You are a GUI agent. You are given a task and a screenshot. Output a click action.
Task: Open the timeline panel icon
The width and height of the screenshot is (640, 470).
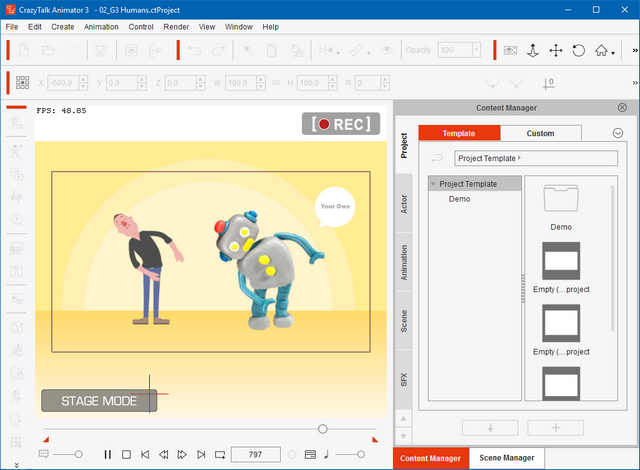[x=310, y=455]
